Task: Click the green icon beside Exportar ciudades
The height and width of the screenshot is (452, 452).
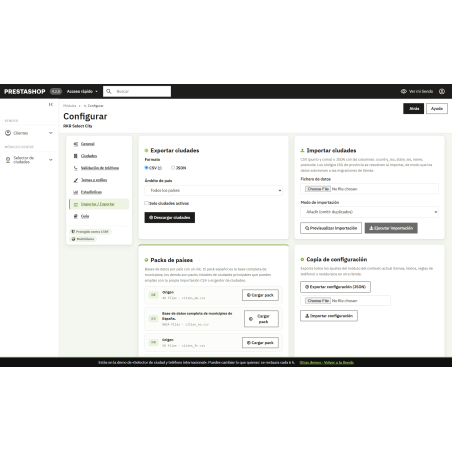Action: pyautogui.click(x=146, y=151)
